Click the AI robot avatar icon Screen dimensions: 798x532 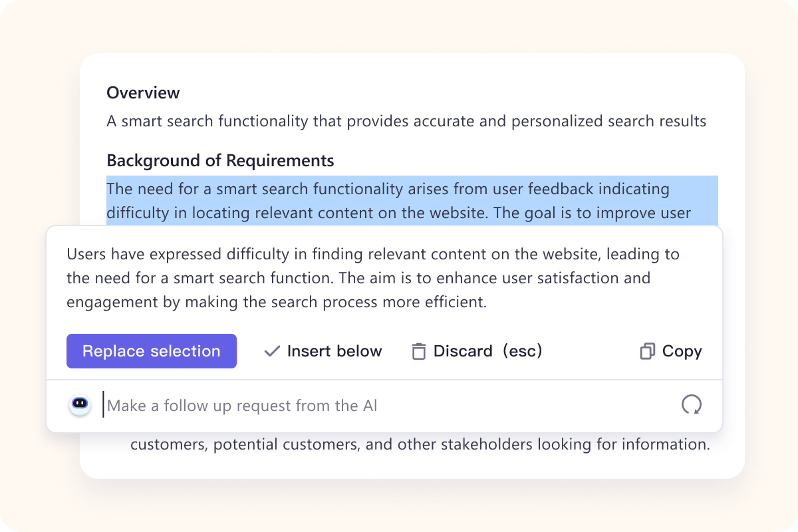(80, 404)
